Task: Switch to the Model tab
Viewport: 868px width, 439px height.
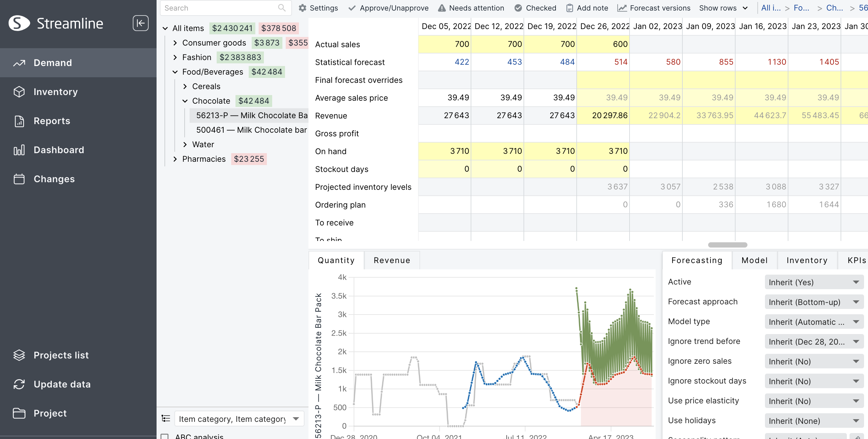Action: pyautogui.click(x=754, y=260)
